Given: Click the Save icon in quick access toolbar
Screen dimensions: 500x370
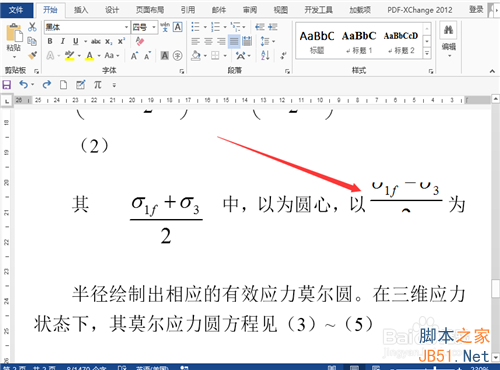Looking at the screenshot, I should click(x=7, y=85).
